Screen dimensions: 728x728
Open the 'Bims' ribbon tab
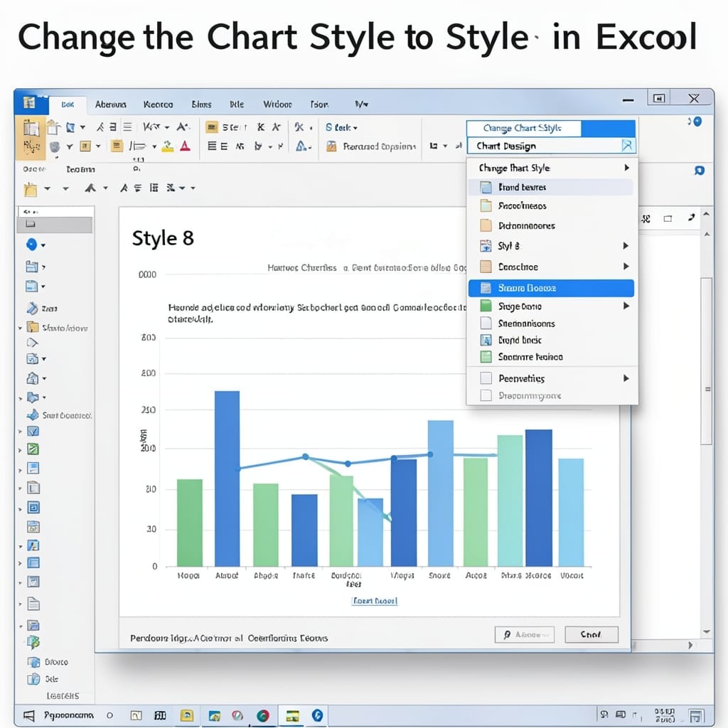pyautogui.click(x=201, y=105)
